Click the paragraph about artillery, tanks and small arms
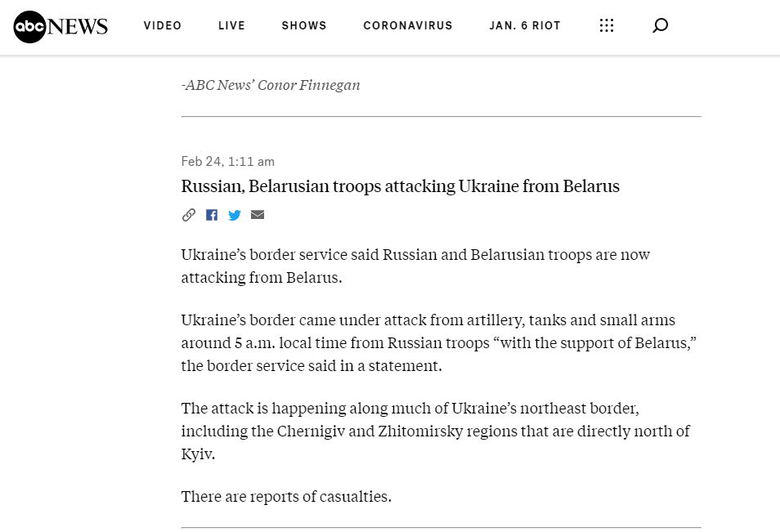The height and width of the screenshot is (532, 780). [x=439, y=342]
